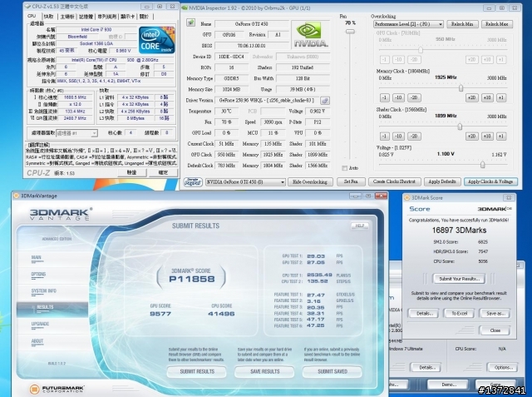Open the SPD tab in CPU-Z
Viewport: 532px width, 397px height.
point(107,17)
